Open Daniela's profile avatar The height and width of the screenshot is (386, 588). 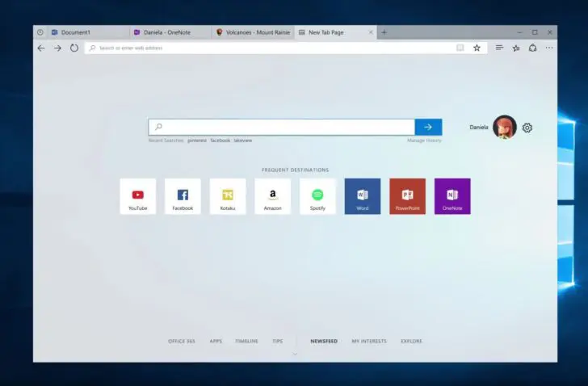(x=504, y=127)
